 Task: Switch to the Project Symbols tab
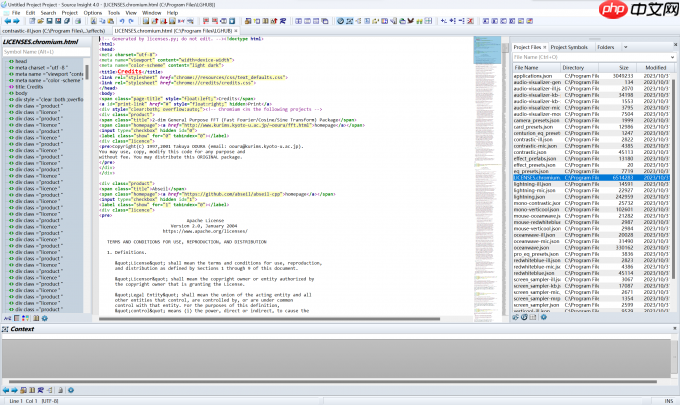[x=570, y=46]
